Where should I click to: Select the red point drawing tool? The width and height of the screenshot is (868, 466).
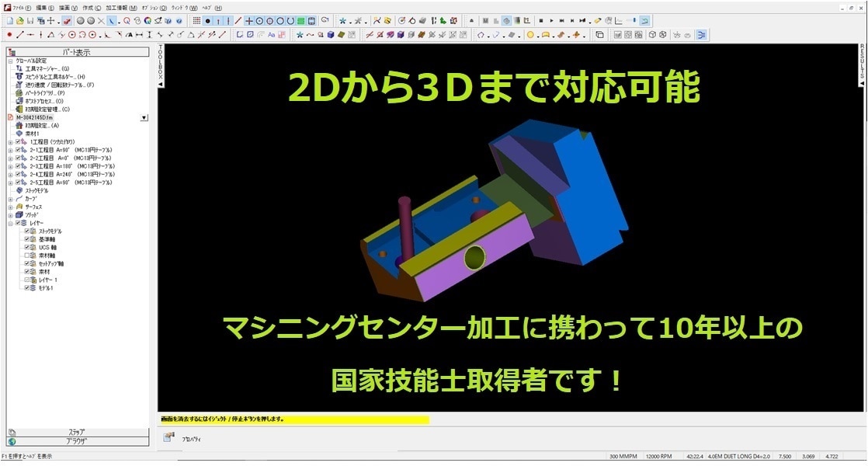[9, 34]
